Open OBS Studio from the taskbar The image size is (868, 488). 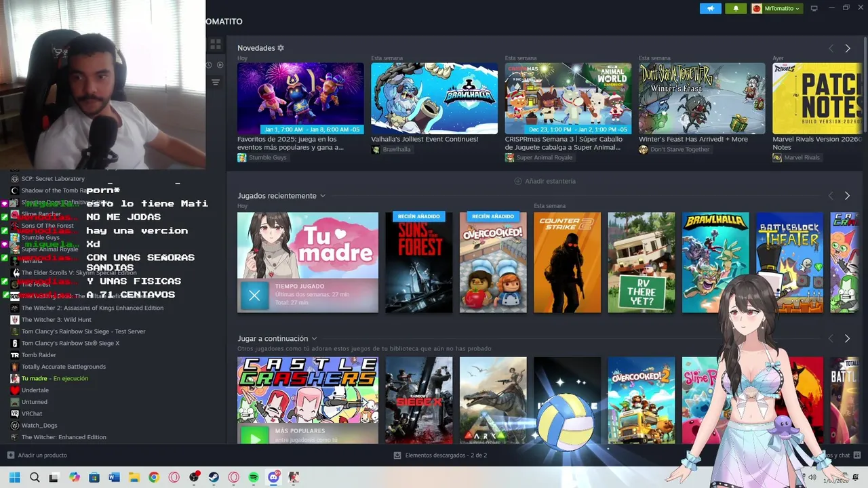194,477
